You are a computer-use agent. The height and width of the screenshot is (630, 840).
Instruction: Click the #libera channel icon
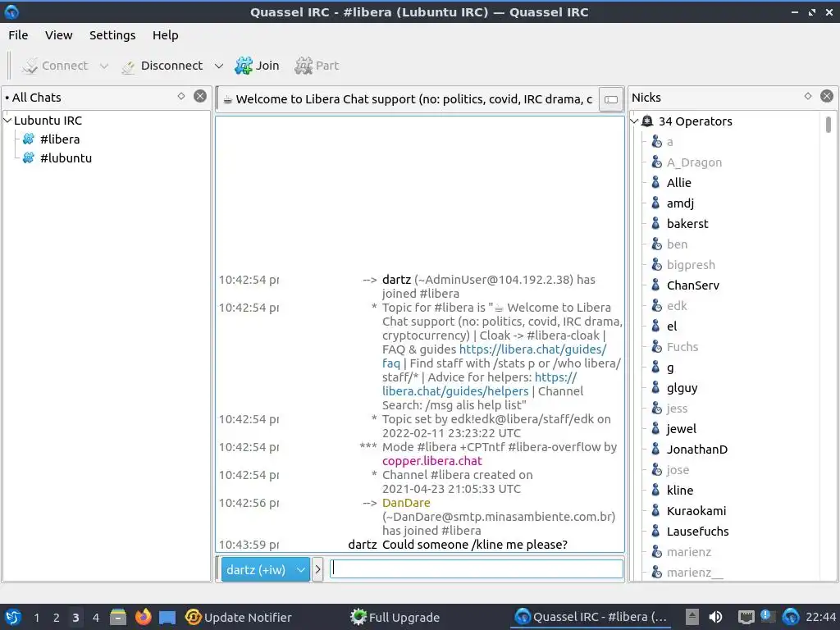point(29,139)
